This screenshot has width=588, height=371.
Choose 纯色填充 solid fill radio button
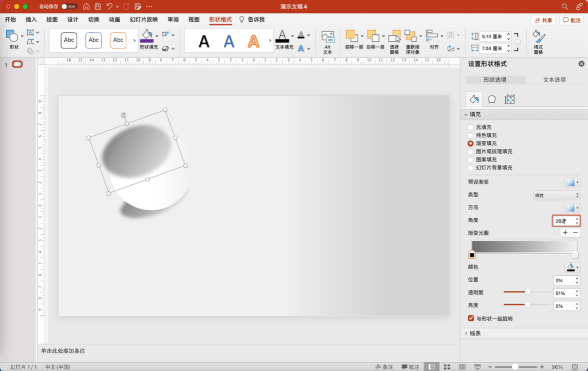pos(471,135)
